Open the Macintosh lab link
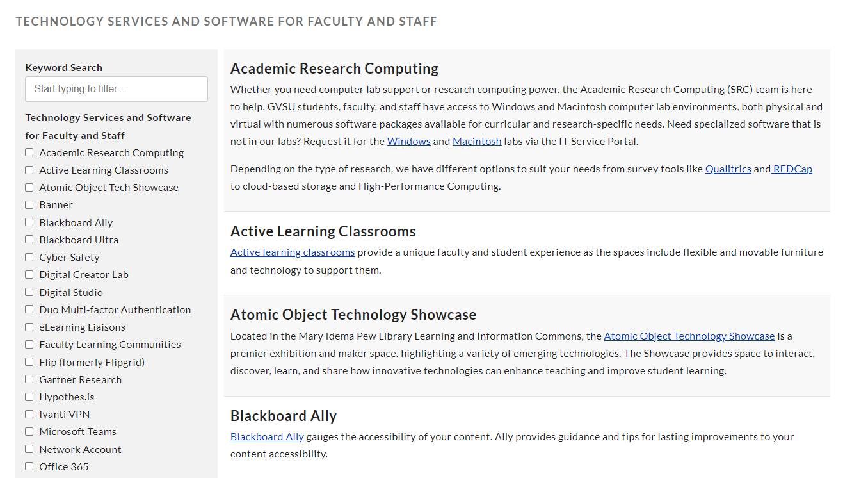 pyautogui.click(x=477, y=141)
